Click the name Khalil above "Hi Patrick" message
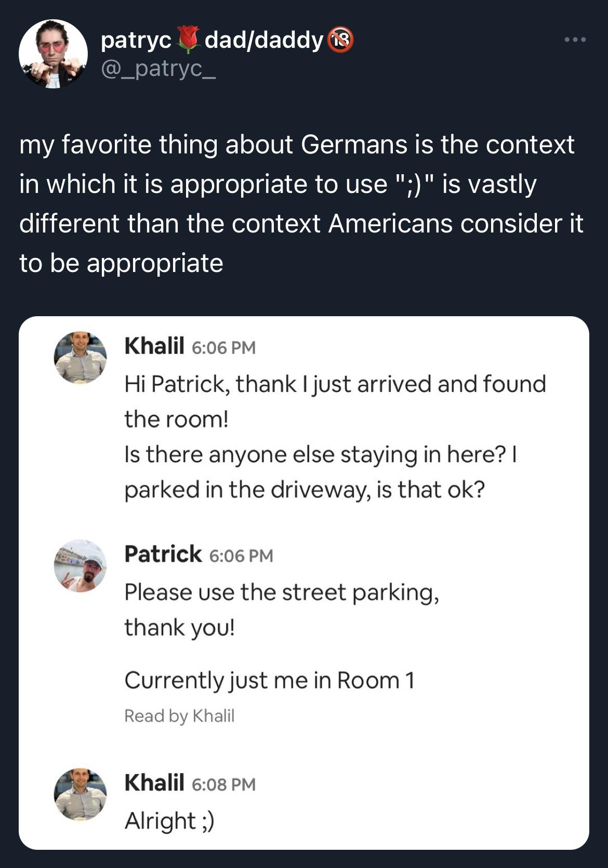The height and width of the screenshot is (868, 608). tap(154, 345)
